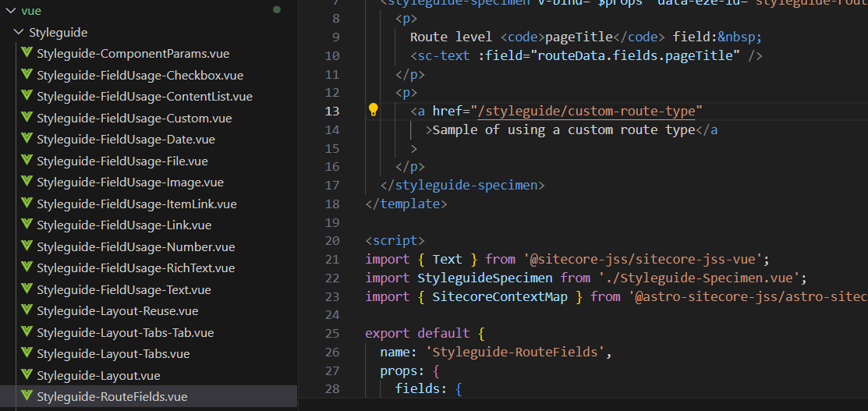Image resolution: width=868 pixels, height=411 pixels.
Task: Click the Vue icon beside Styleguide-Layout.vue
Action: (x=27, y=375)
